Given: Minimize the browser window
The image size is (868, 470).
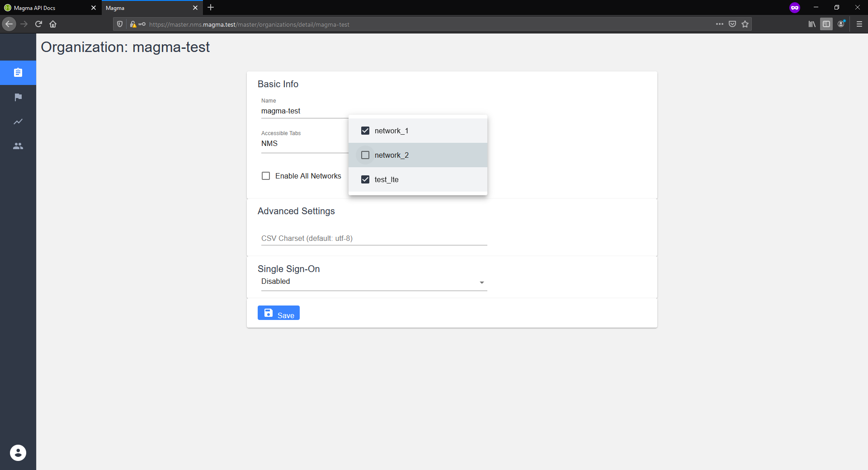Looking at the screenshot, I should [x=816, y=8].
